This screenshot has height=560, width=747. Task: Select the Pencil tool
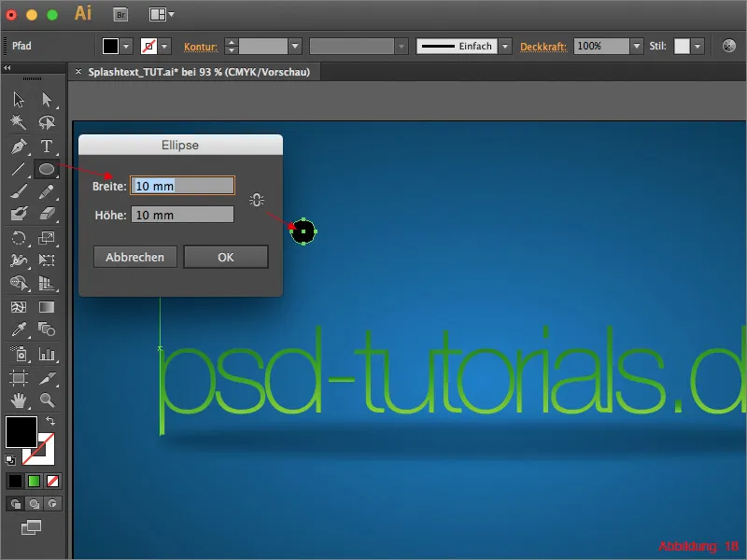pos(47,191)
